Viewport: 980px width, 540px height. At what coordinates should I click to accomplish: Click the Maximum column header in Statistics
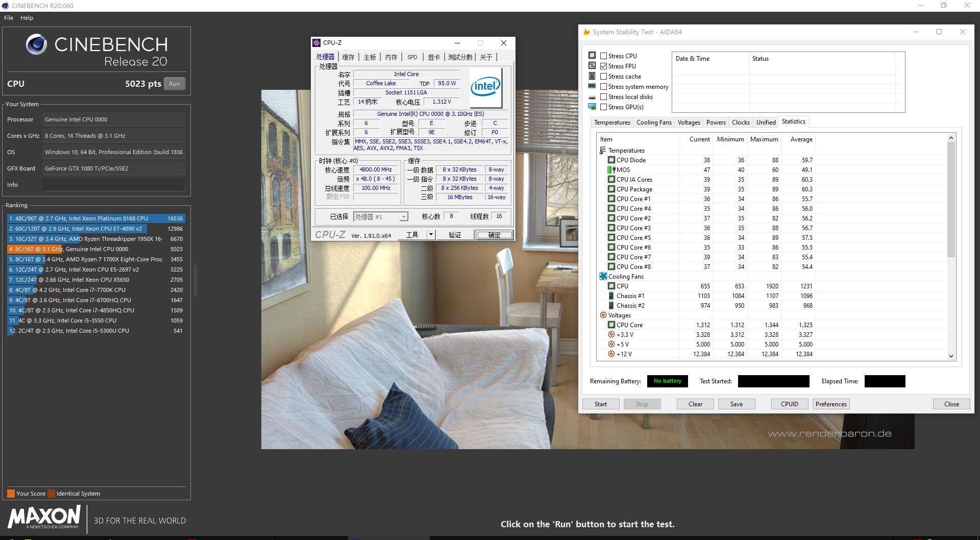click(x=764, y=139)
